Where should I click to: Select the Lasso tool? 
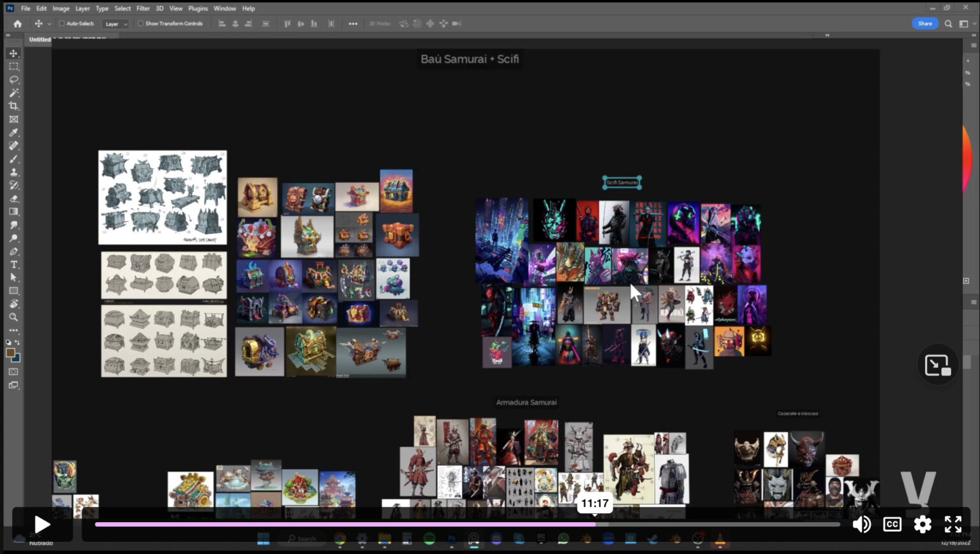pos(13,80)
